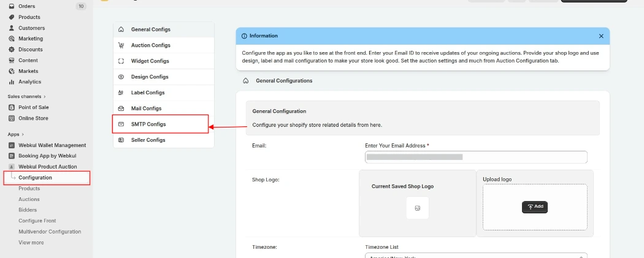
Task: Open the Label Configs tab
Action: 164,93
